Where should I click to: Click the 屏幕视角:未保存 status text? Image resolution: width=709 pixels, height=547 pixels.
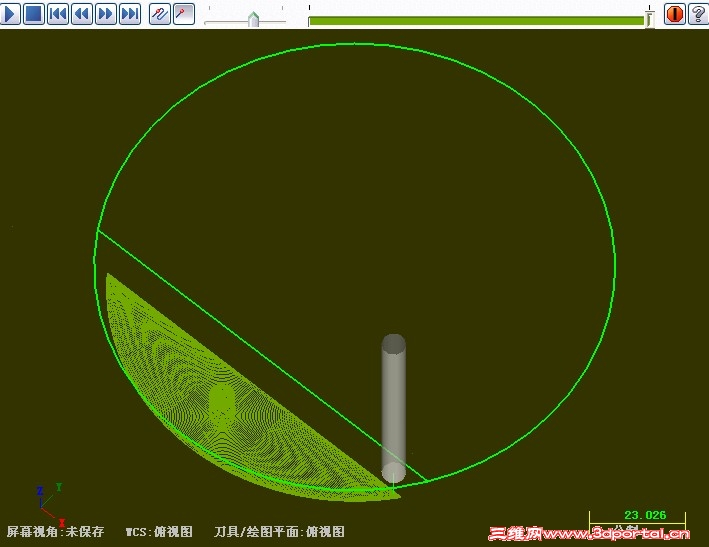tap(55, 532)
